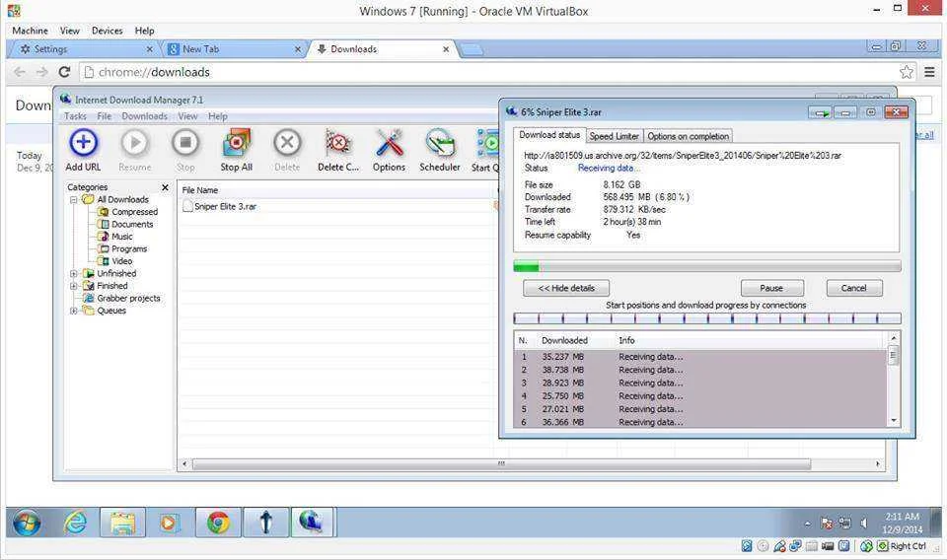Expand the Unfinished tree node
The height and width of the screenshot is (560, 947).
pos(74,273)
